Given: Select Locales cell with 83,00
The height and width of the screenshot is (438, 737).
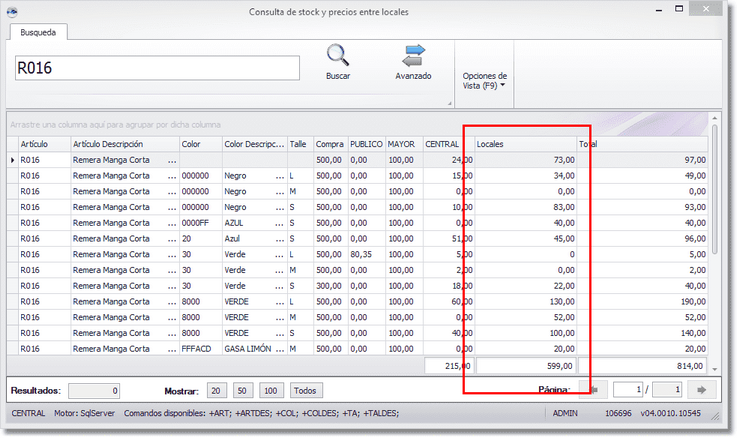Looking at the screenshot, I should click(525, 207).
